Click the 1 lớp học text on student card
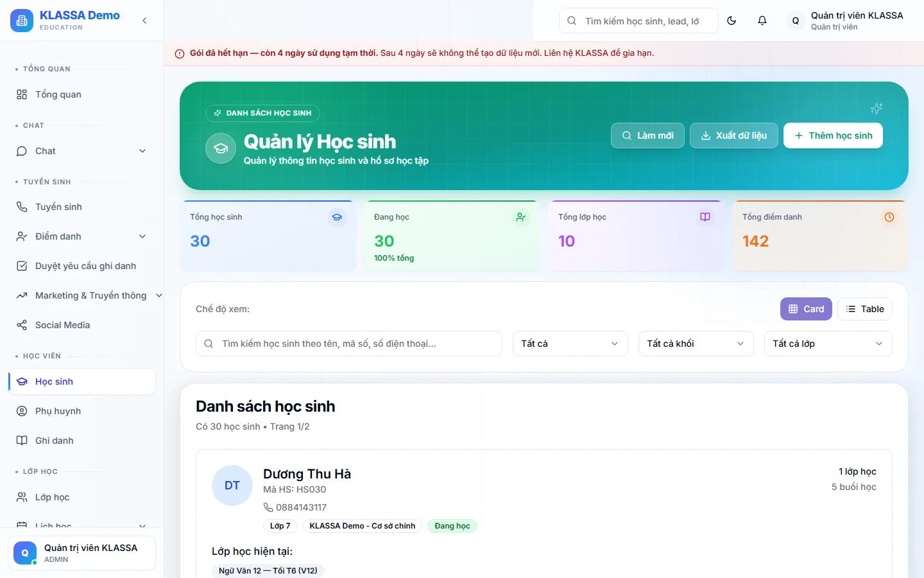 click(x=857, y=471)
